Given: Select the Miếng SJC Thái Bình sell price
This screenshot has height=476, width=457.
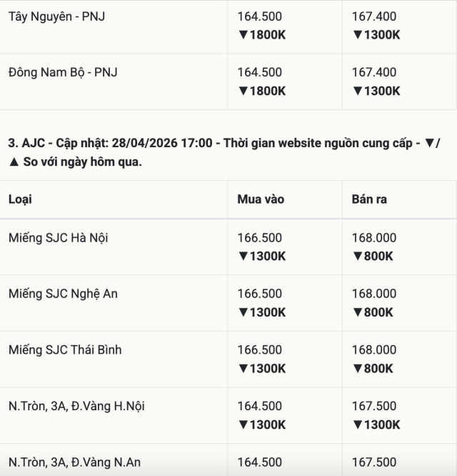Looking at the screenshot, I should pos(374,349).
